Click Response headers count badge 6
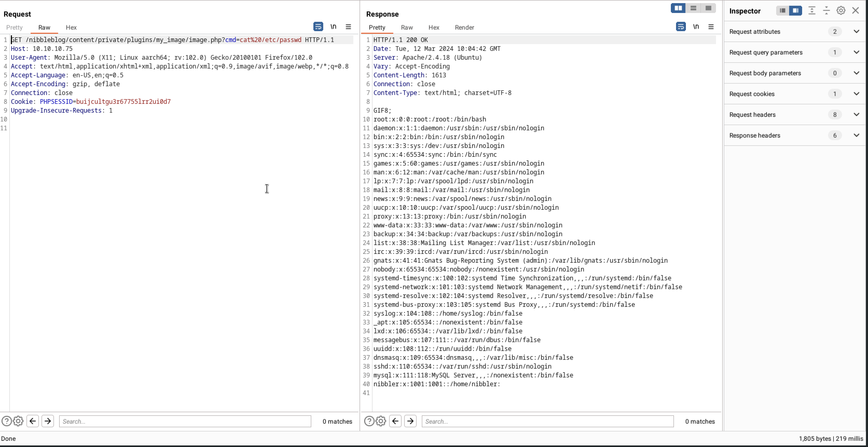Viewport: 868px width, 447px height. click(x=835, y=136)
